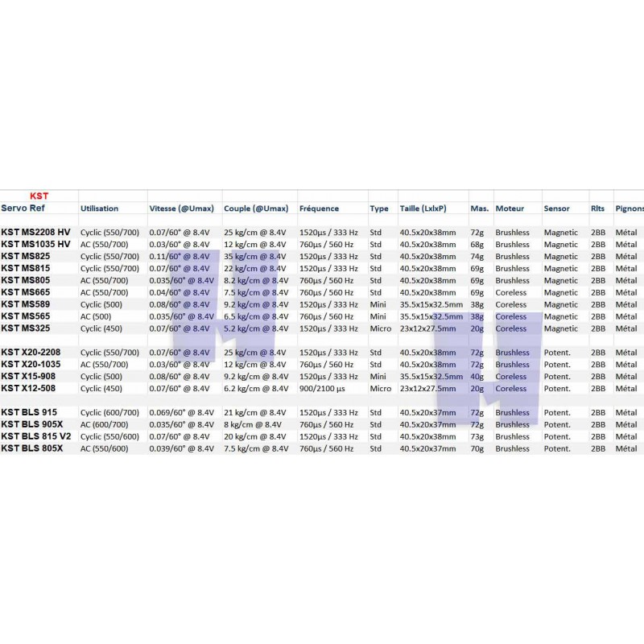Click the Sensor column header
The width and height of the screenshot is (644, 644).
point(556,208)
